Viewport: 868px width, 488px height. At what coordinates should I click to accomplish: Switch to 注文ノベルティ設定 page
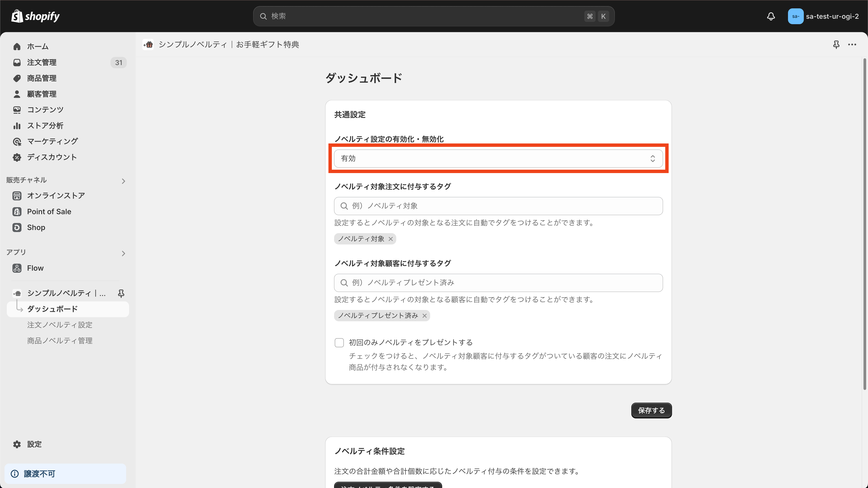tap(60, 325)
